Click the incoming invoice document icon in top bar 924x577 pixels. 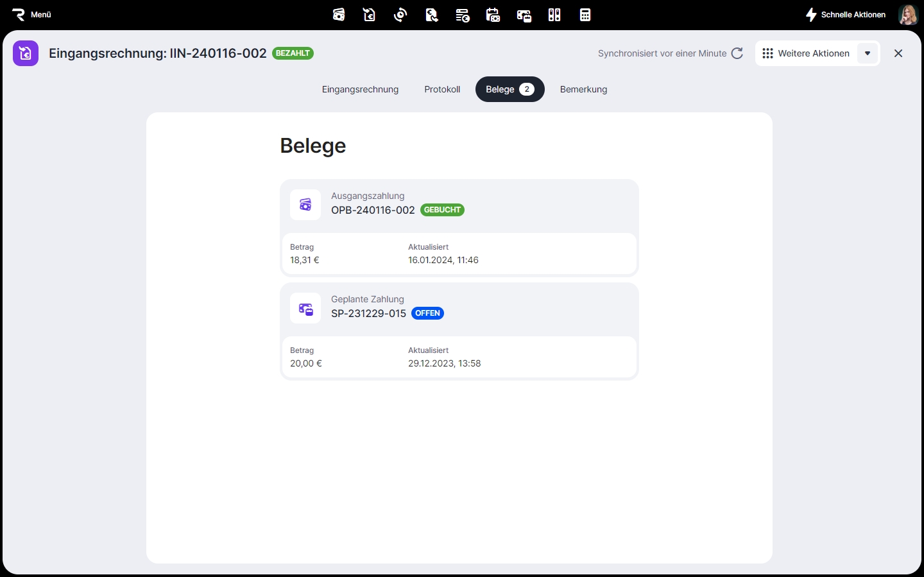tap(370, 15)
